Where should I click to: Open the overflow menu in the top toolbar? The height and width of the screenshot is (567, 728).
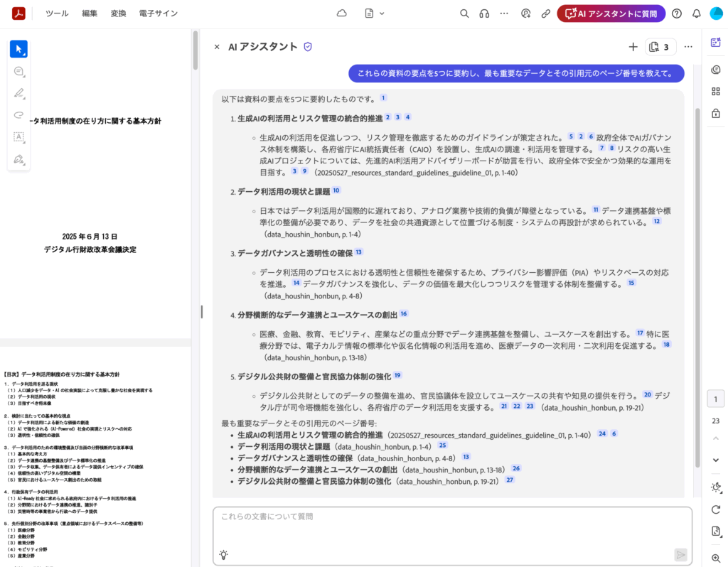[504, 13]
